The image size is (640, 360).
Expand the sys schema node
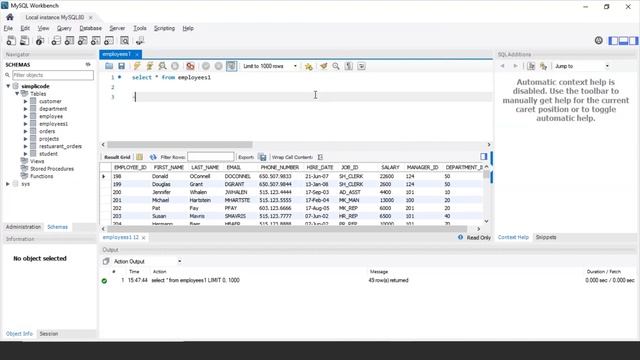pos(8,184)
